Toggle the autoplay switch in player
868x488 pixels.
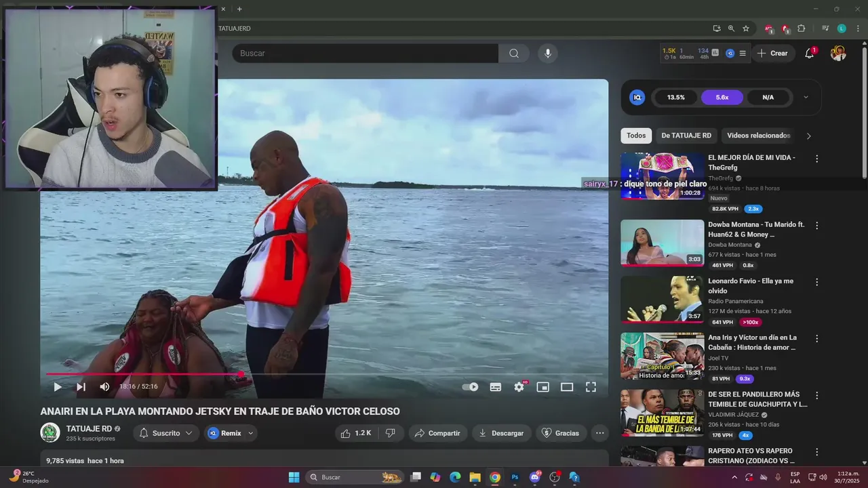(x=470, y=387)
